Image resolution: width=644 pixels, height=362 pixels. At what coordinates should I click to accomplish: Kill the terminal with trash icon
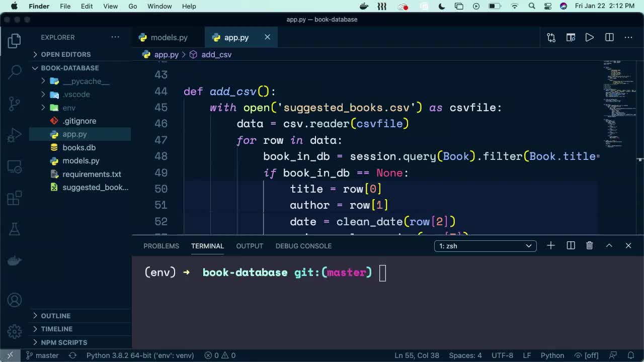[590, 245]
